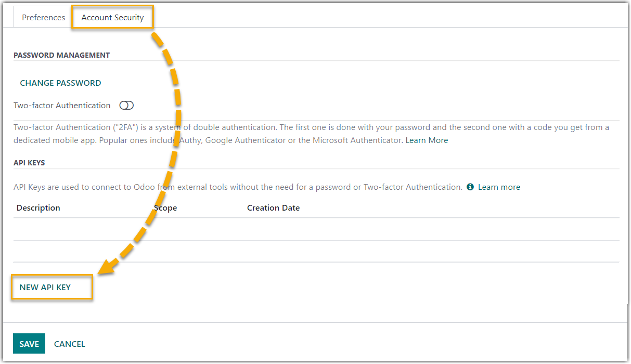This screenshot has height=364, width=631.
Task: Click CANCEL to discard changes
Action: click(70, 344)
